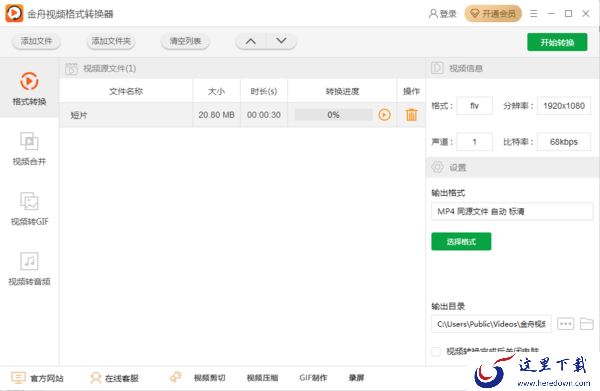The image size is (600, 391).
Task: Switch to 视频转GIF sidebar tab
Action: tap(29, 209)
